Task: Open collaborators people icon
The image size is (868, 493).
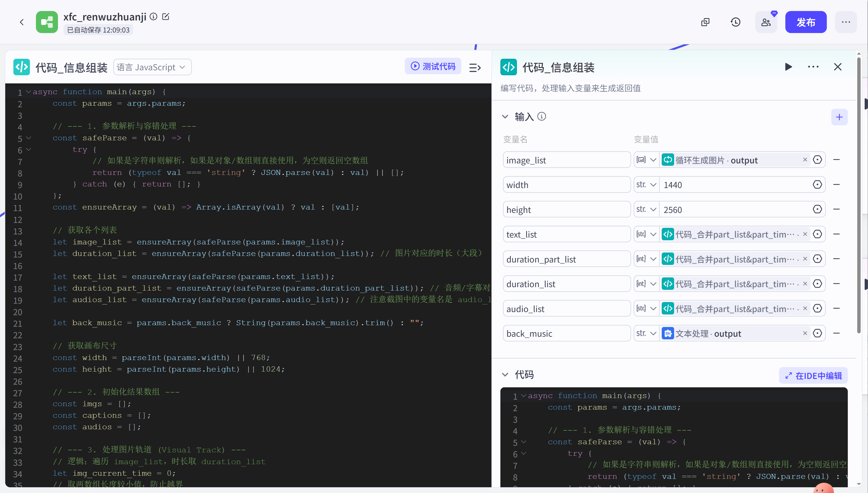Action: pyautogui.click(x=766, y=22)
